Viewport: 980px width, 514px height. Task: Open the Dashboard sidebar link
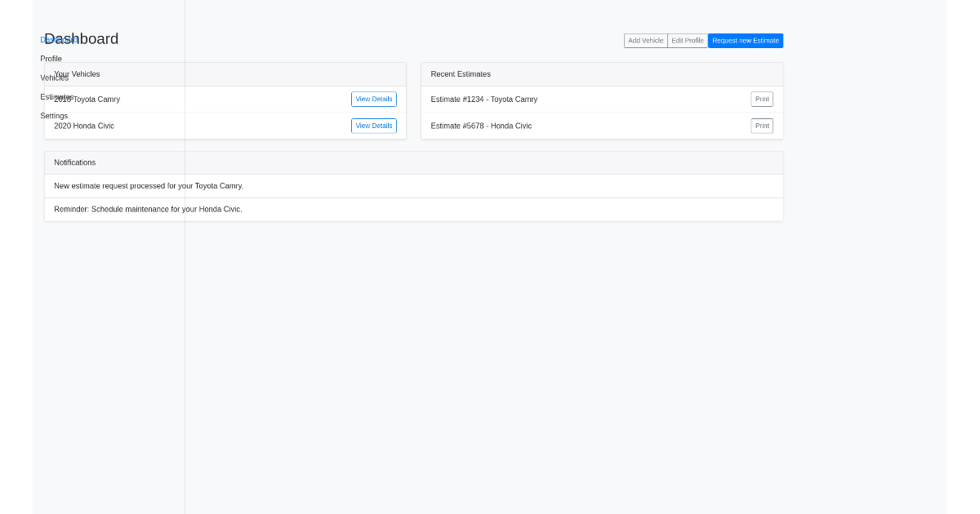coord(58,39)
